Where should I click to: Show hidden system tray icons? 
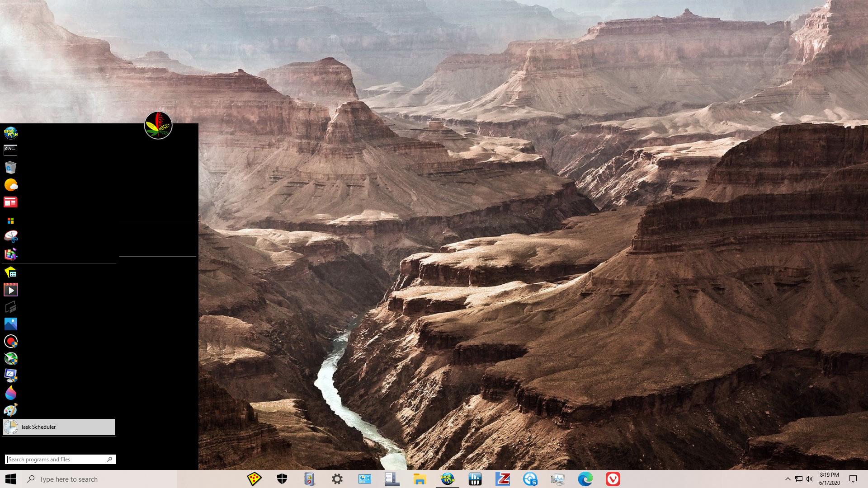tap(788, 479)
